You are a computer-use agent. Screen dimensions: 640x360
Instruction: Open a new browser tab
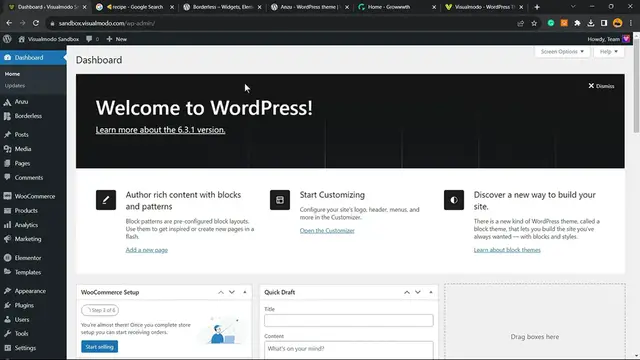click(537, 7)
